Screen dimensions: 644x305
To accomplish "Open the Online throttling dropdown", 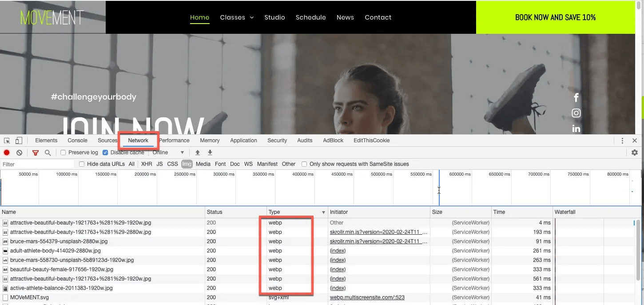I will point(168,152).
